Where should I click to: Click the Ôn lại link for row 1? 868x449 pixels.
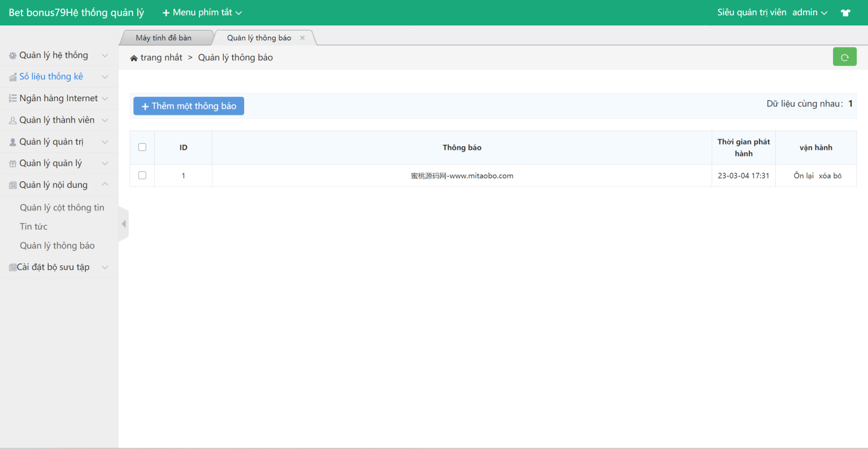point(804,176)
